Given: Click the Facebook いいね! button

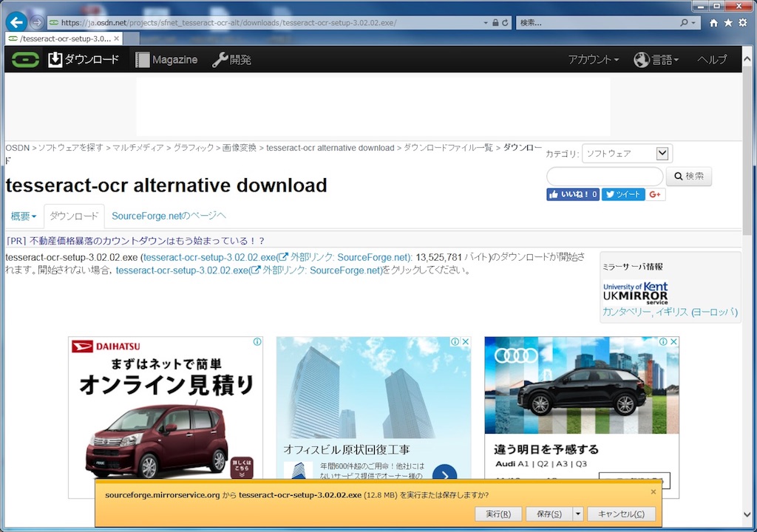Looking at the screenshot, I should pos(573,194).
